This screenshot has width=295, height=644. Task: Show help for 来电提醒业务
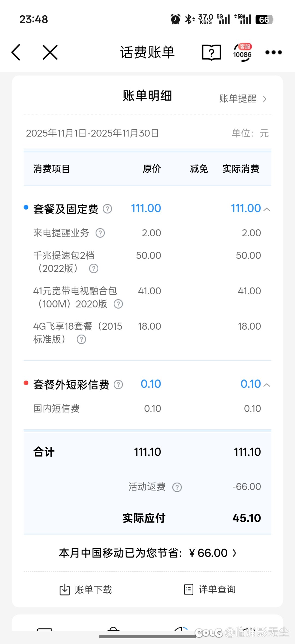pyautogui.click(x=100, y=233)
